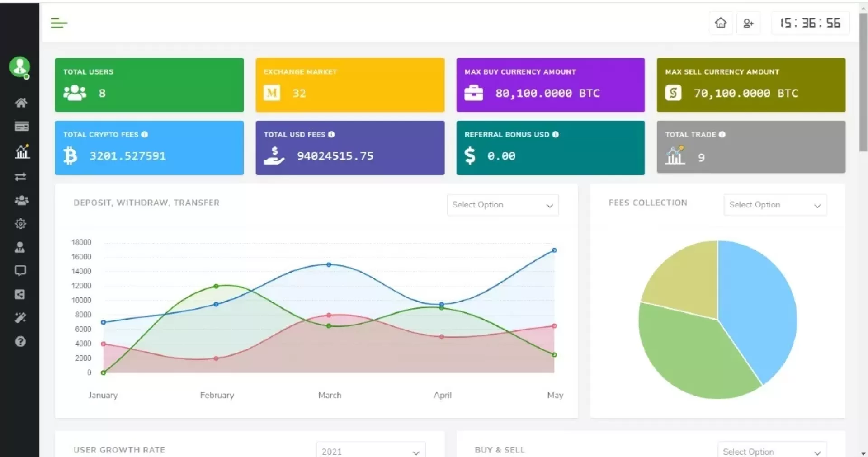Viewport: 868px width, 457px height.
Task: Click the Total Users green card
Action: [x=149, y=85]
